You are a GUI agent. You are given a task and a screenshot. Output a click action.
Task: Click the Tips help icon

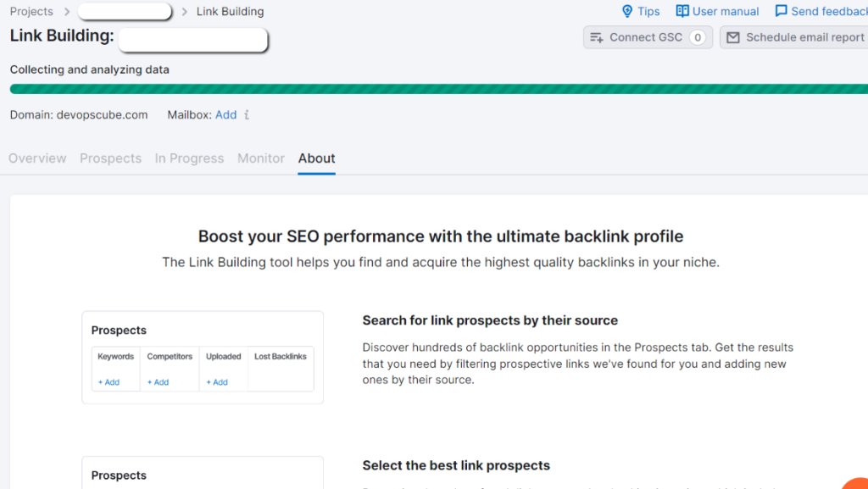(x=626, y=11)
